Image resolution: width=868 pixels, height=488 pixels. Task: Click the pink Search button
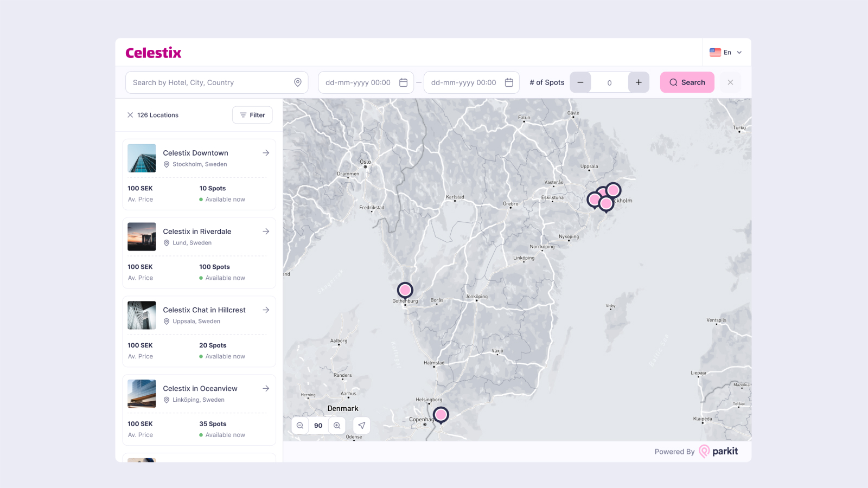pos(687,82)
